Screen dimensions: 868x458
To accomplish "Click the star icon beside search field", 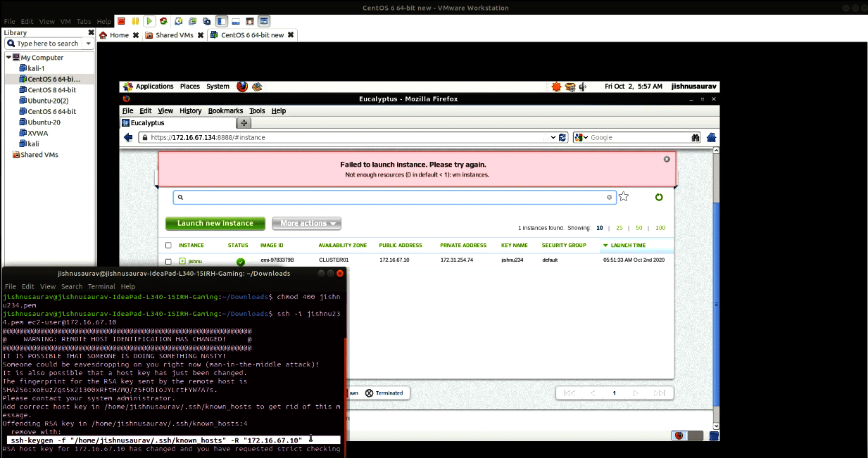I will tap(624, 197).
